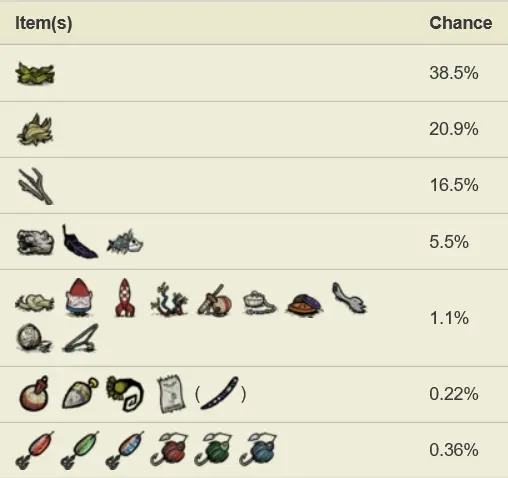This screenshot has width=508, height=478.
Task: Select the ball and cup toy icon
Action: click(214, 300)
